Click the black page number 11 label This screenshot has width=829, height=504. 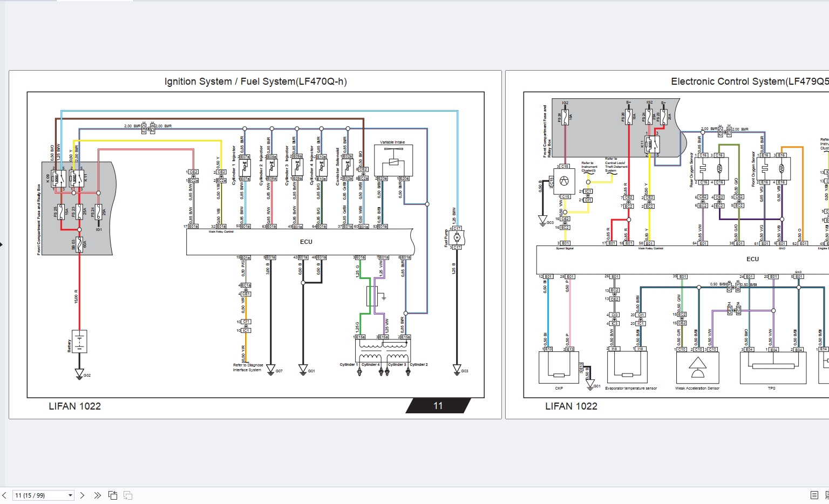(x=438, y=406)
